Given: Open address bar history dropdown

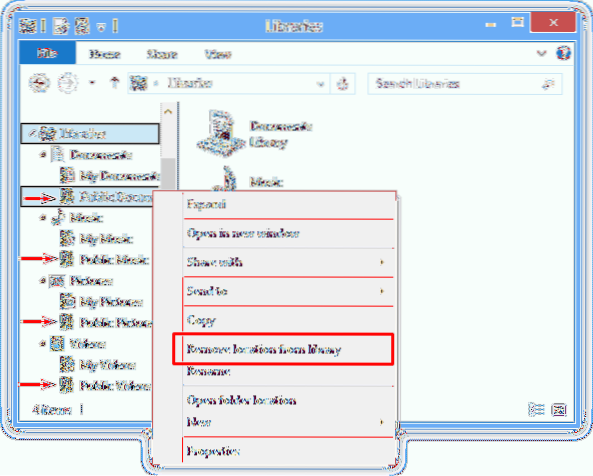Looking at the screenshot, I should [x=320, y=84].
